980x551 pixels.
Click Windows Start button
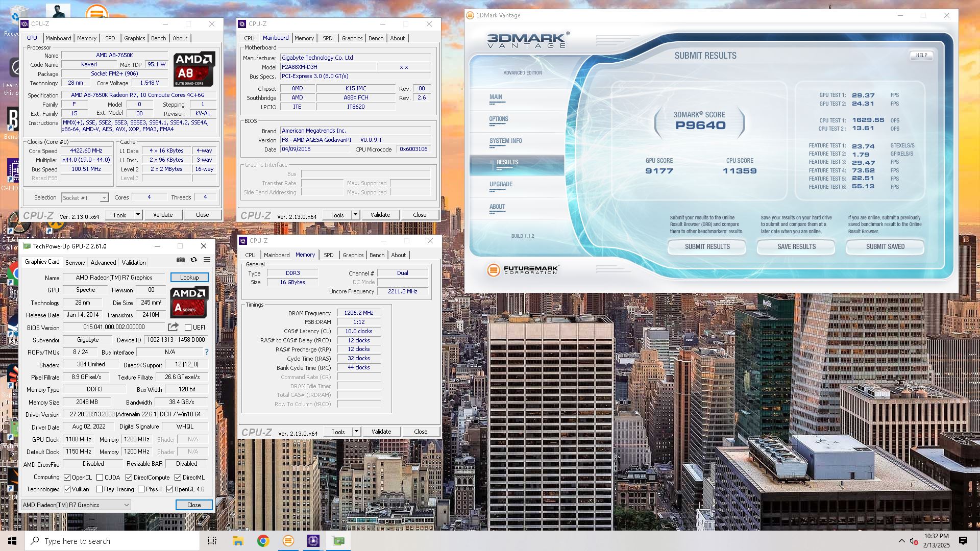pos(12,541)
